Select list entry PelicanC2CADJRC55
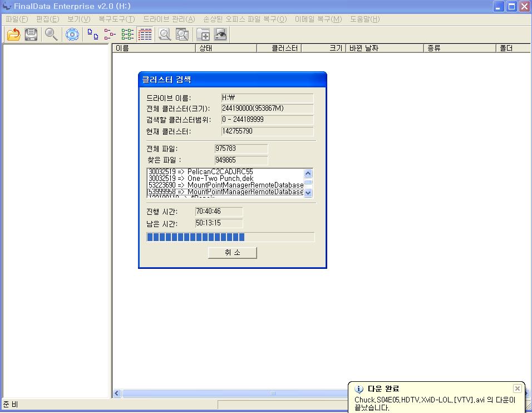Image resolution: width=532 pixels, height=413 pixels. [225, 172]
